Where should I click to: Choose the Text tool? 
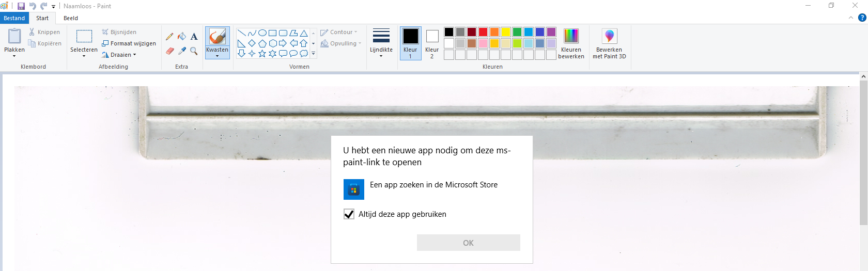194,37
